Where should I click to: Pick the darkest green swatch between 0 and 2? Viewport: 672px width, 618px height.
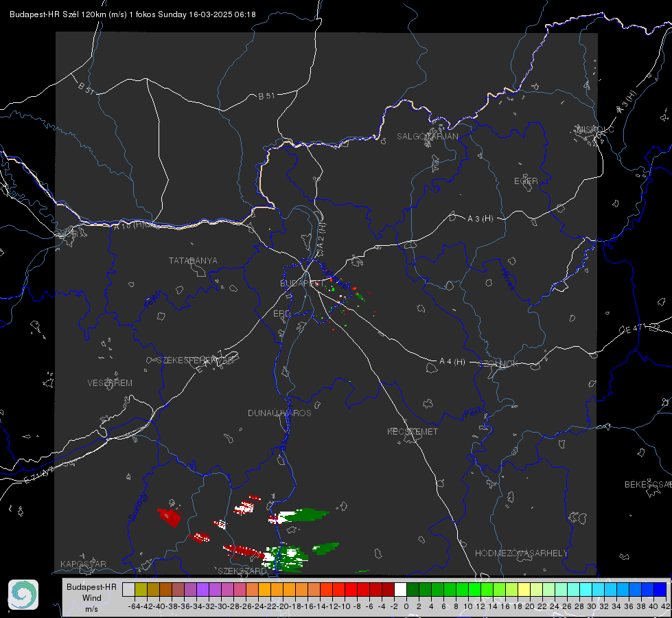pos(413,589)
